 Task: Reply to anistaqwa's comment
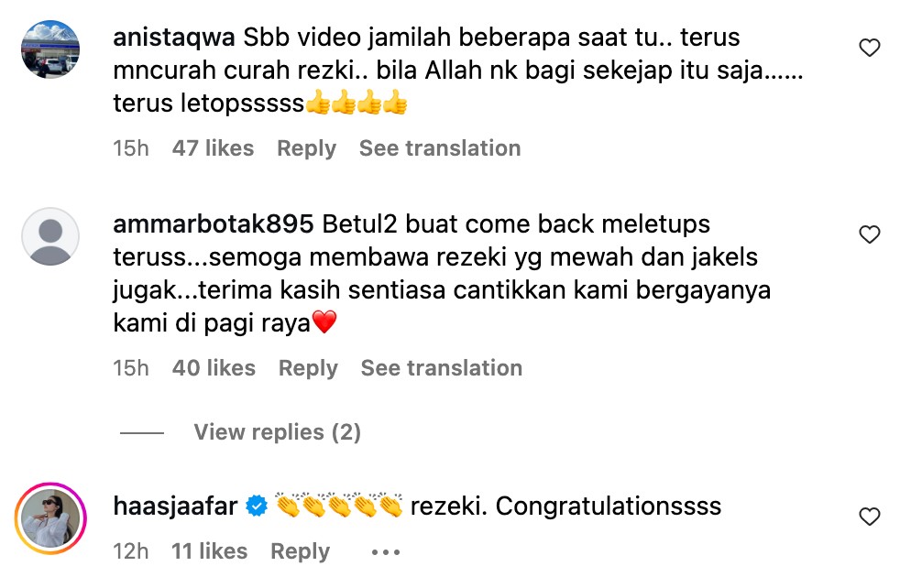pyautogui.click(x=306, y=148)
